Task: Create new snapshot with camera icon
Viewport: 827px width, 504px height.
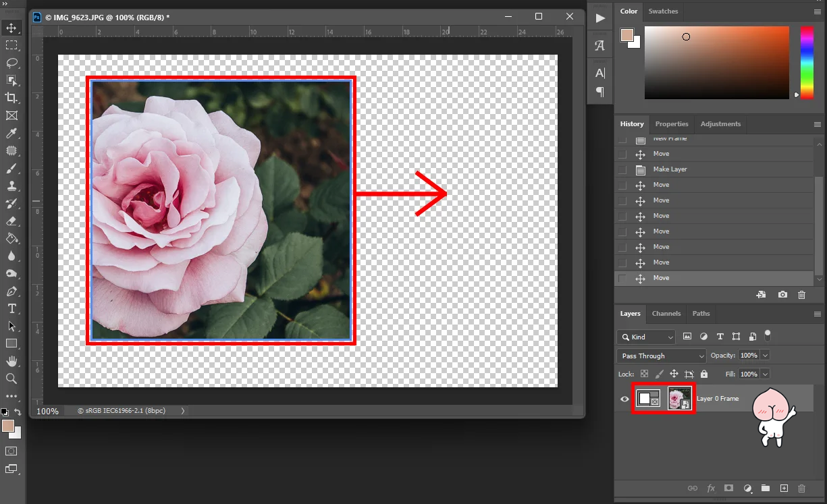Action: pyautogui.click(x=782, y=295)
